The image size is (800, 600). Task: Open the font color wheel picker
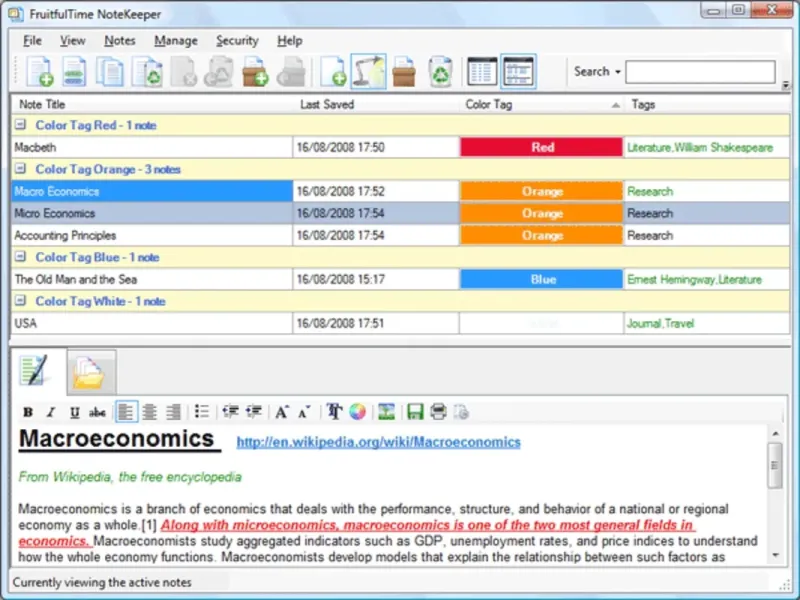pos(357,412)
